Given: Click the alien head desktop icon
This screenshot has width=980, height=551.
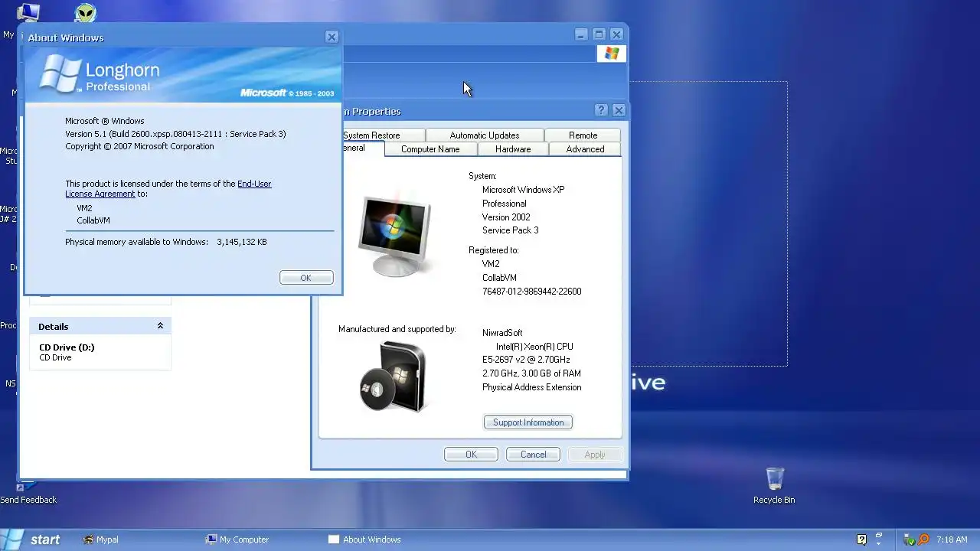Looking at the screenshot, I should tap(86, 13).
